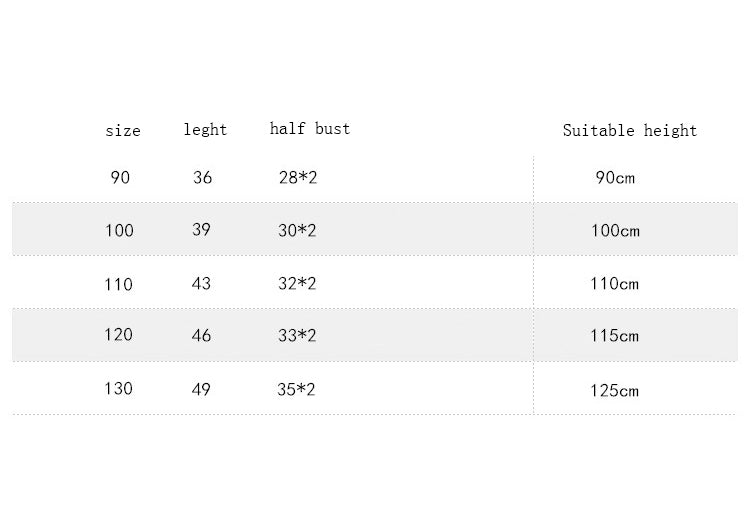Select length value 36
Image resolution: width=750 pixels, height=507 pixels.
(202, 178)
